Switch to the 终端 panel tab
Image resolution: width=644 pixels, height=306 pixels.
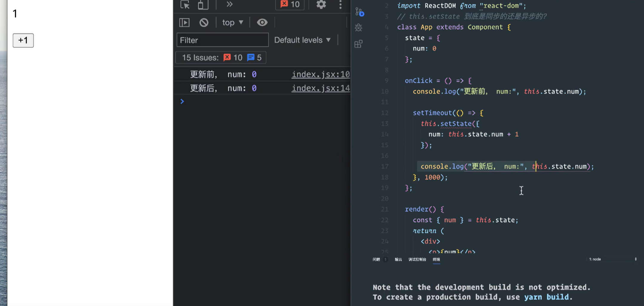(436, 259)
